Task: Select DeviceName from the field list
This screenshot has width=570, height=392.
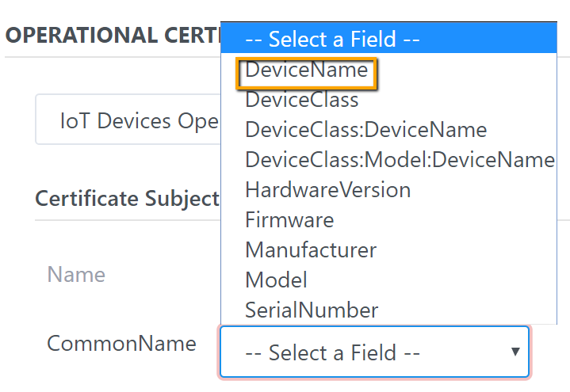Action: [306, 70]
